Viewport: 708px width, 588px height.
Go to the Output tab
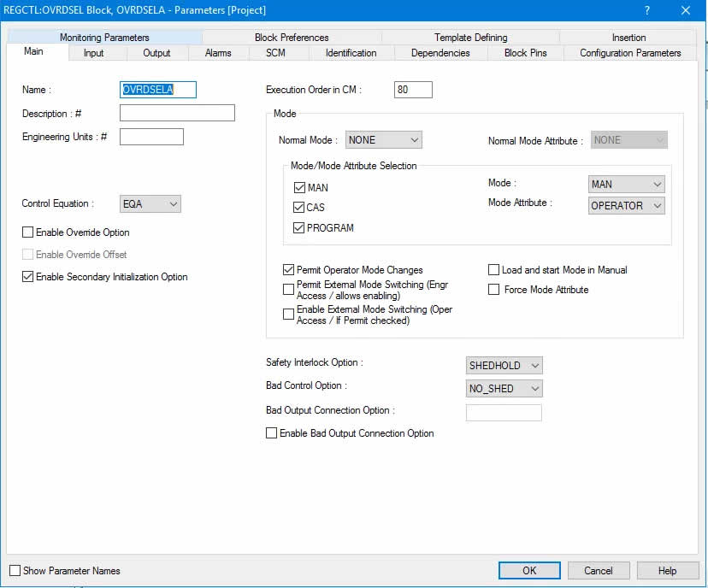click(x=156, y=53)
